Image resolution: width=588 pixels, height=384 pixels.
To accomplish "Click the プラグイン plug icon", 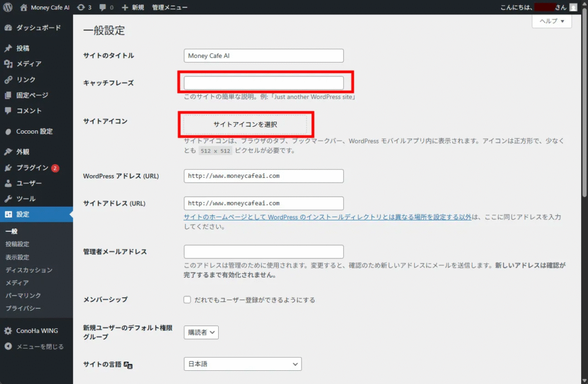I will point(8,168).
